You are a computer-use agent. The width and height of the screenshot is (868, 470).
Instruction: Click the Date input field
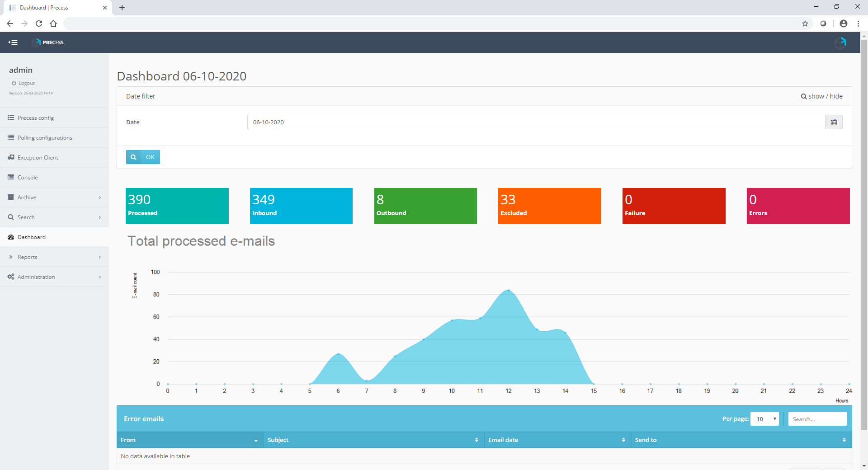click(536, 122)
